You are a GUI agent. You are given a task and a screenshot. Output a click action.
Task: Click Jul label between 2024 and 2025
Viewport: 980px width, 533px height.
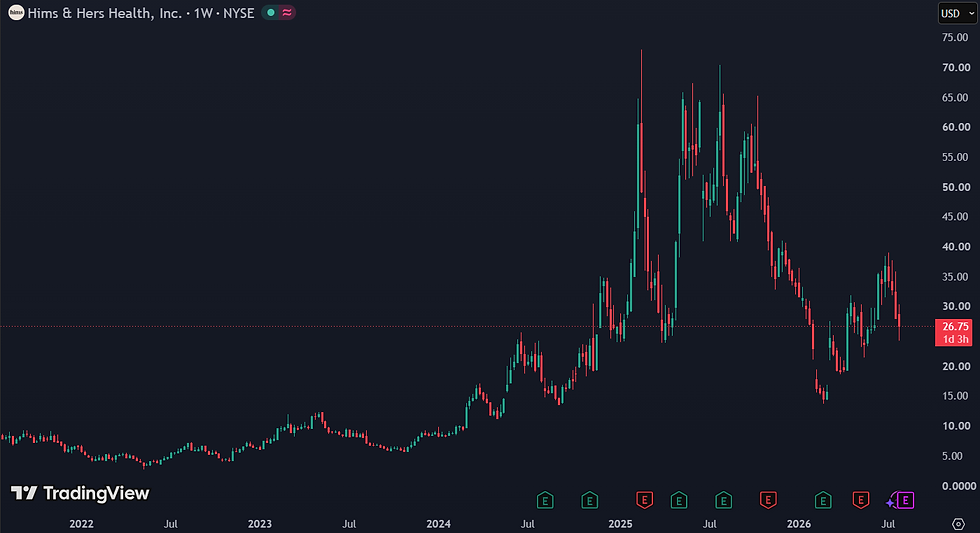point(528,524)
